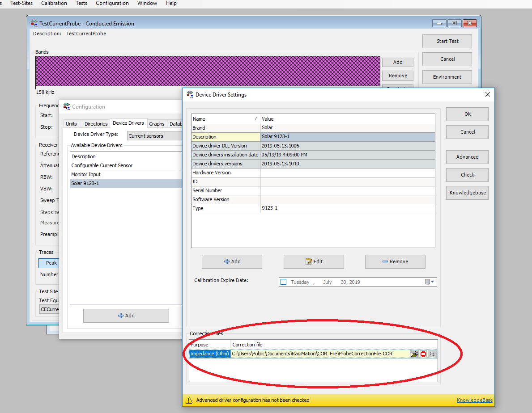Click the Advanced button

(467, 157)
